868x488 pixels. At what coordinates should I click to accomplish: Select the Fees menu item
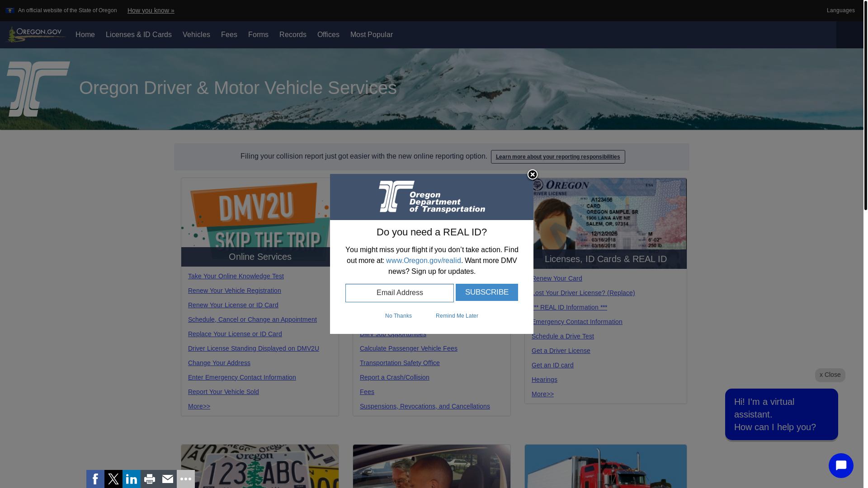coord(229,35)
